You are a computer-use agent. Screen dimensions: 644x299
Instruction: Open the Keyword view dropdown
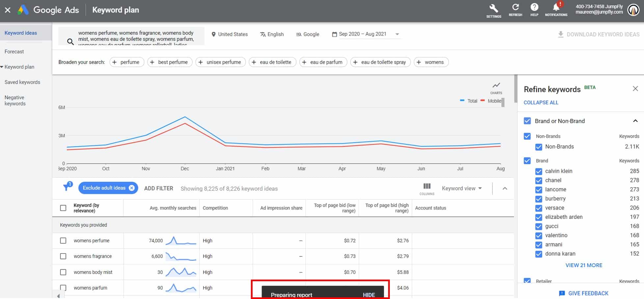[x=462, y=189]
